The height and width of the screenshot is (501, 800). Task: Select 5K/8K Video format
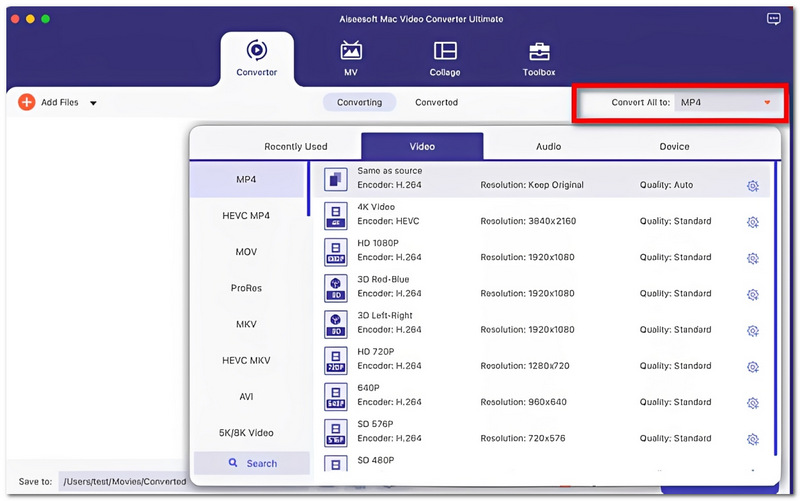click(247, 433)
